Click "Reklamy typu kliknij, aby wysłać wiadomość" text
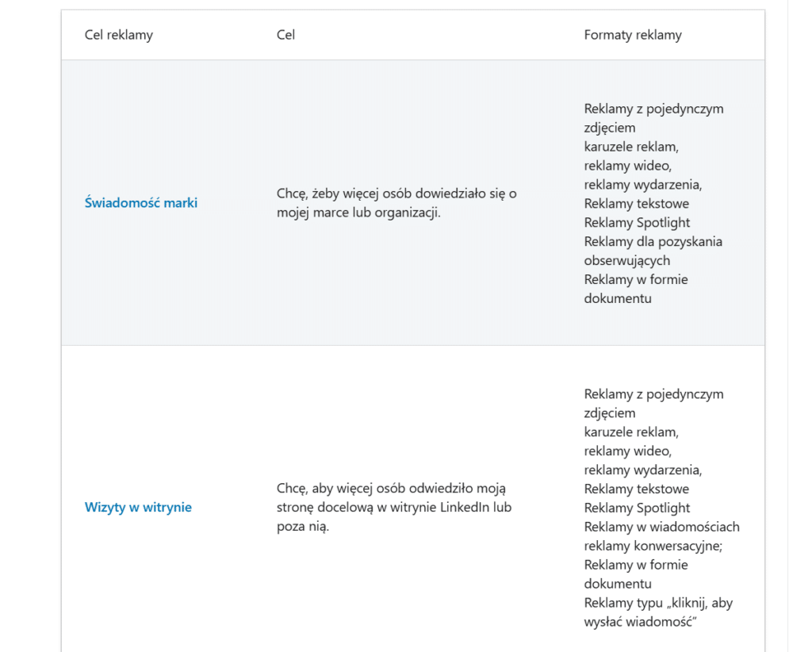Screen dimensions: 812x652 657,612
